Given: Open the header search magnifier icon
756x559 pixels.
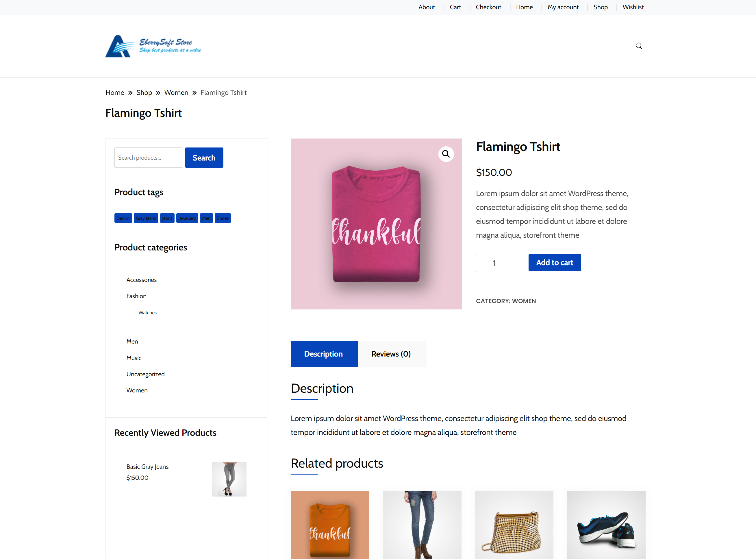Looking at the screenshot, I should pos(639,46).
